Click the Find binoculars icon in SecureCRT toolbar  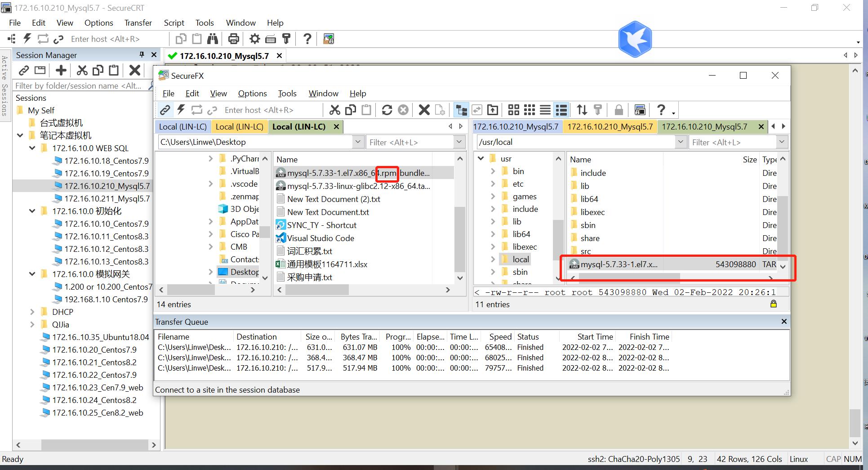click(212, 39)
